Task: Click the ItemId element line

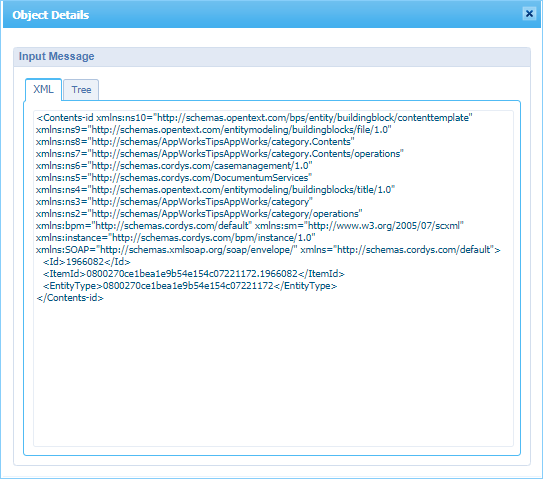Action: [x=194, y=274]
